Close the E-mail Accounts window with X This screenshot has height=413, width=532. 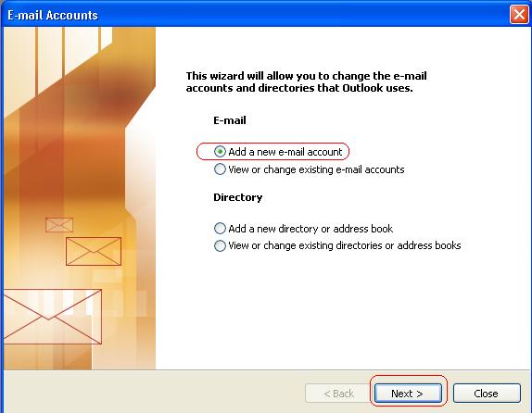coord(519,15)
